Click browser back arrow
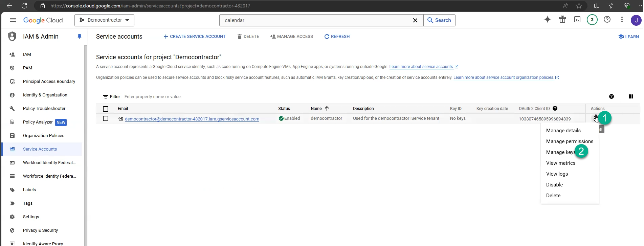Viewport: 644px width, 246px height. tap(9, 6)
